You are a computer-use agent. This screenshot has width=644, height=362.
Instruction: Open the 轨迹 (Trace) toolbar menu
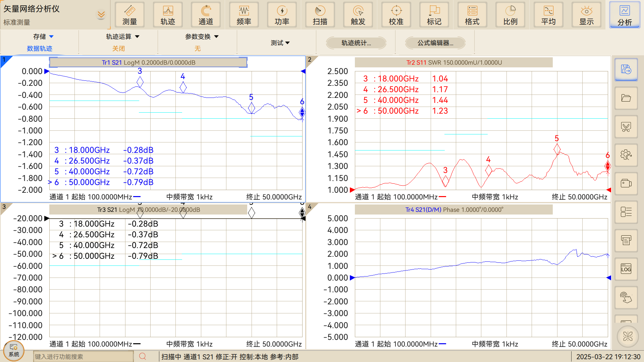[x=168, y=15]
